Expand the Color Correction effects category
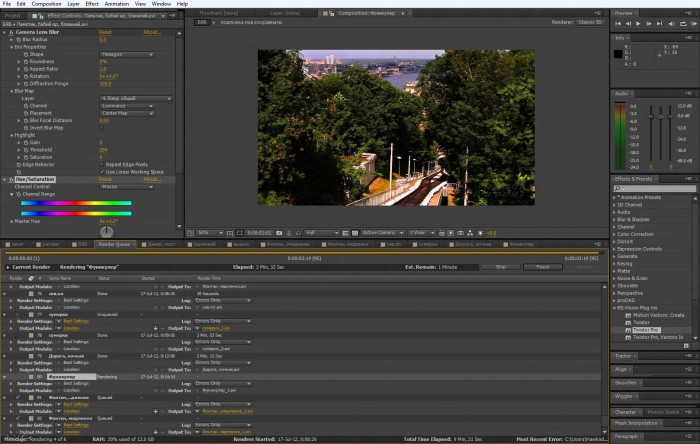The image size is (700, 444). 615,234
